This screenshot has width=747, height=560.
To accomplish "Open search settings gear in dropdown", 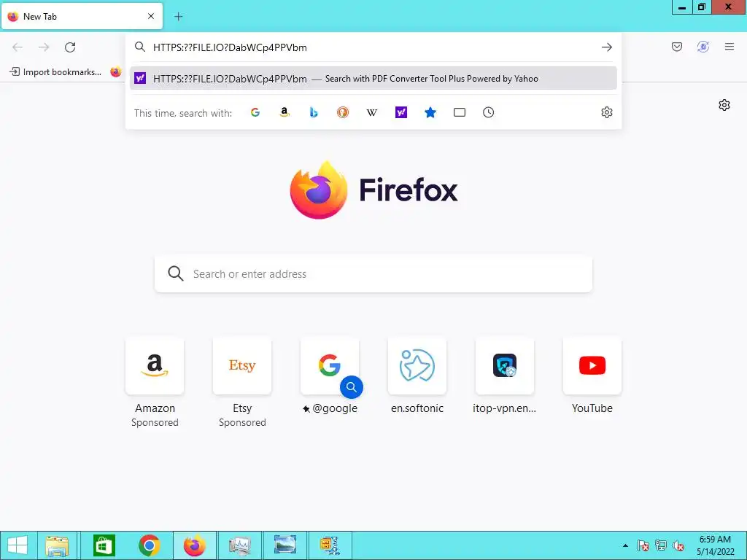I will tap(606, 112).
